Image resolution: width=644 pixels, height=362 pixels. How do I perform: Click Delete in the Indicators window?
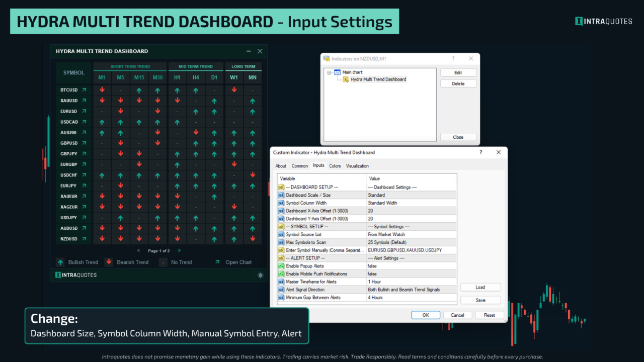tap(458, 83)
